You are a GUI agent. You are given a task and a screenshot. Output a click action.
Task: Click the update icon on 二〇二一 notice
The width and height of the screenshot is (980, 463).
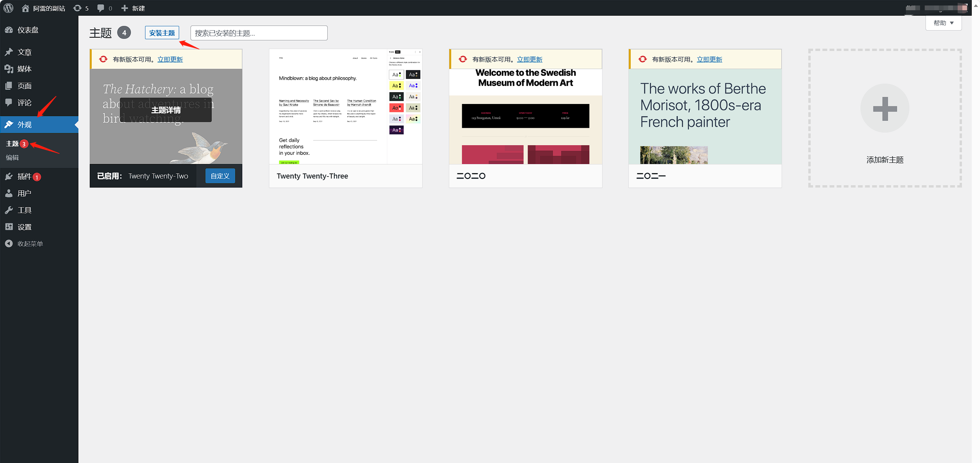click(642, 59)
